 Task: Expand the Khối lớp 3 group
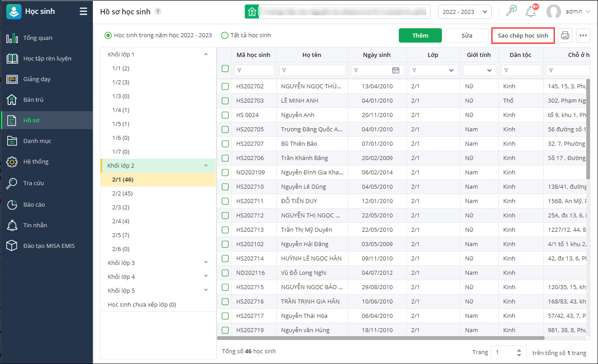point(206,263)
